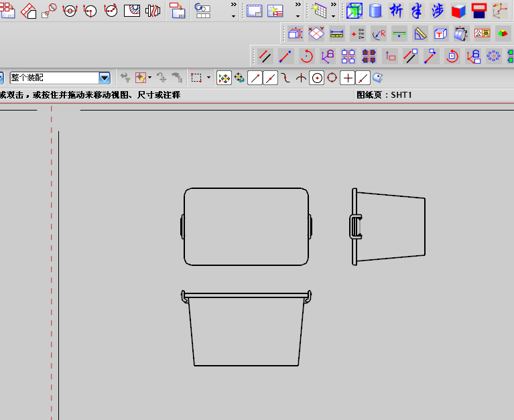Toggle the quadrant point snap
Viewport: 514px width, 420px height.
(332, 78)
